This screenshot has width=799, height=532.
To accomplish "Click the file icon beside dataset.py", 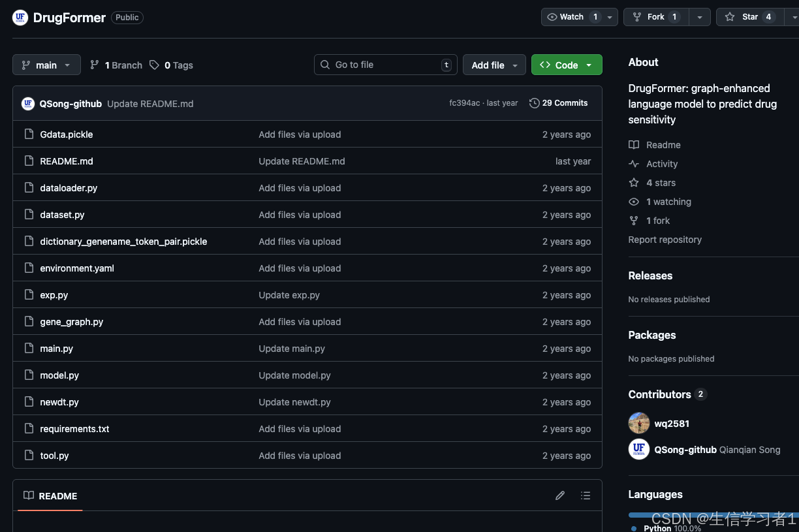I will [x=29, y=215].
